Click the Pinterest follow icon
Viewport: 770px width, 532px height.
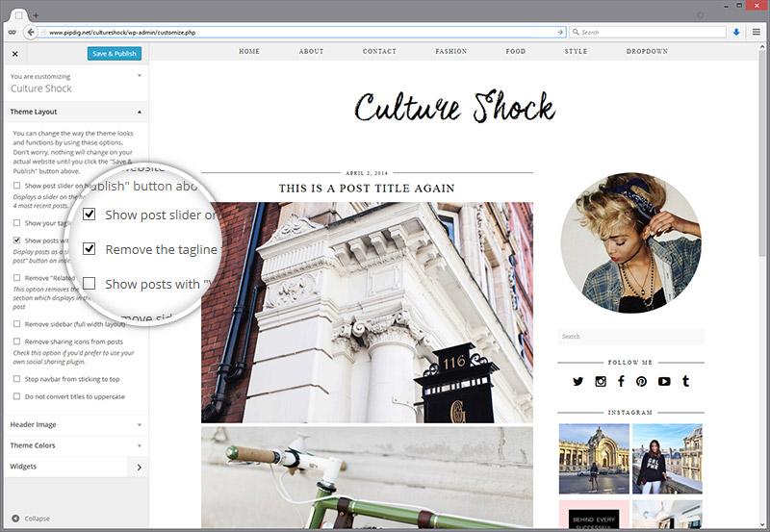(641, 381)
